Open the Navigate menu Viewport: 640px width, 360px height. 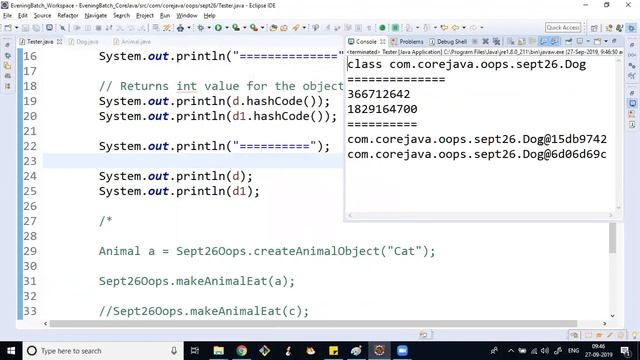click(x=96, y=16)
